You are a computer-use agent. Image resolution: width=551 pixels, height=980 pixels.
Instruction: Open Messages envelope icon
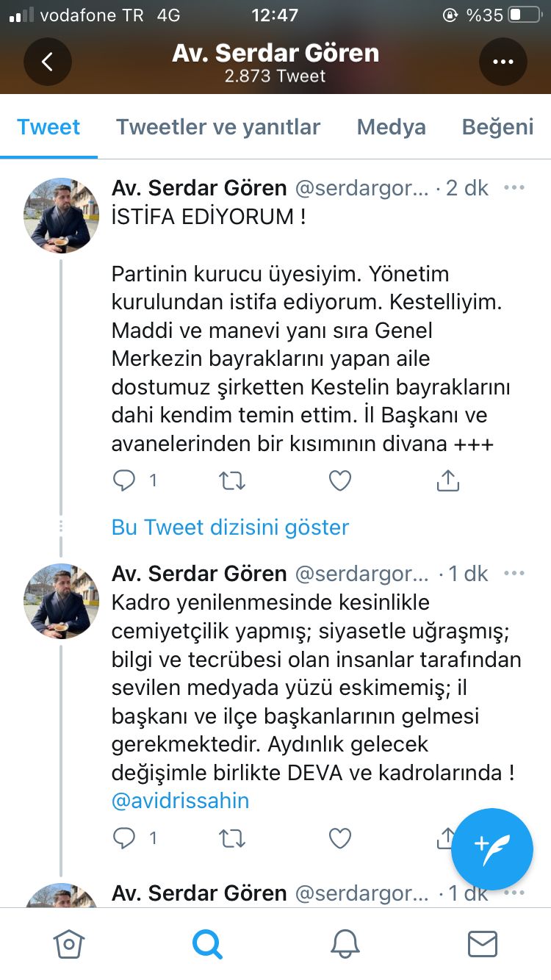click(483, 943)
